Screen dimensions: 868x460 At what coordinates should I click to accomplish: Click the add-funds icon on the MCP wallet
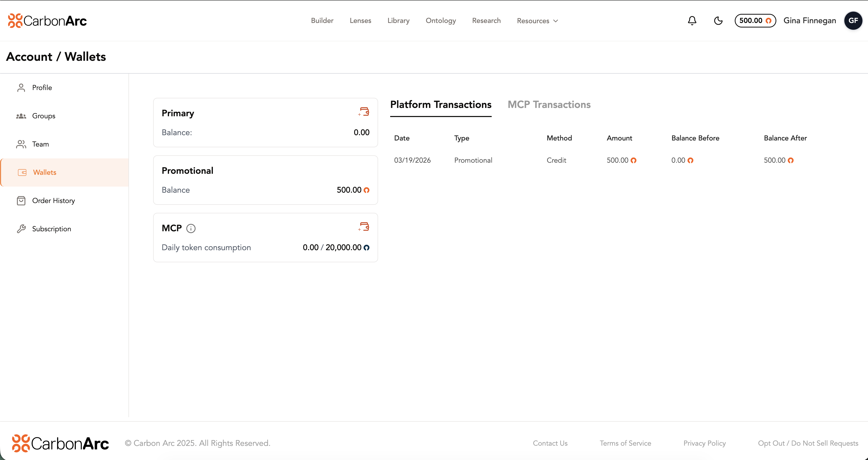pyautogui.click(x=364, y=227)
